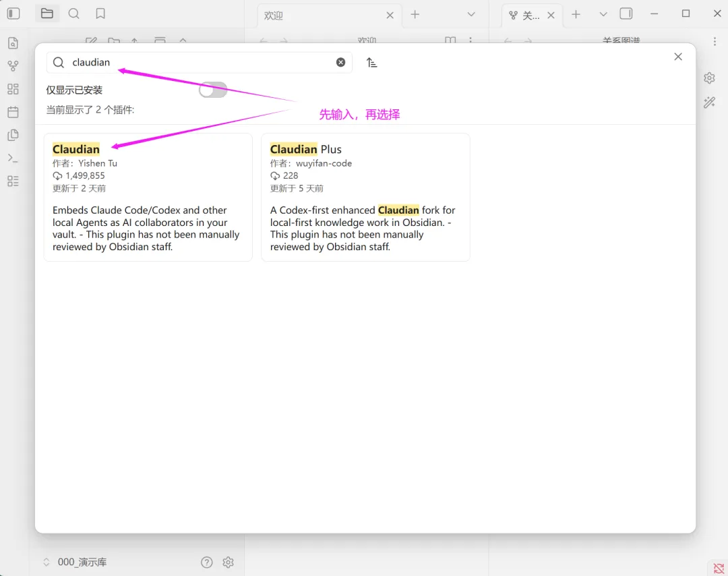
Task: Focus the claudian search field
Action: (200, 62)
